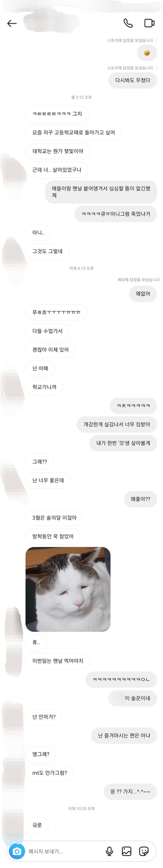Screen dimensions: 163x868
Task: Start a voice call with phone icon
Action: tap(128, 23)
